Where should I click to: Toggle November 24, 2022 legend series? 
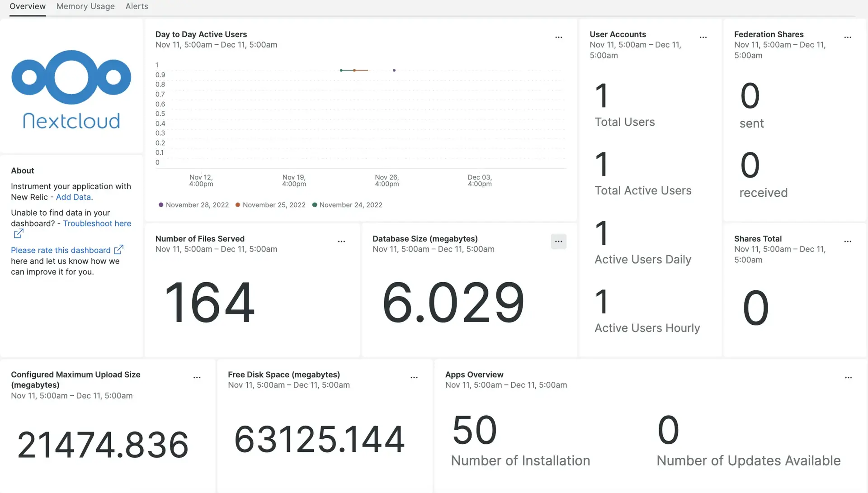tap(348, 205)
